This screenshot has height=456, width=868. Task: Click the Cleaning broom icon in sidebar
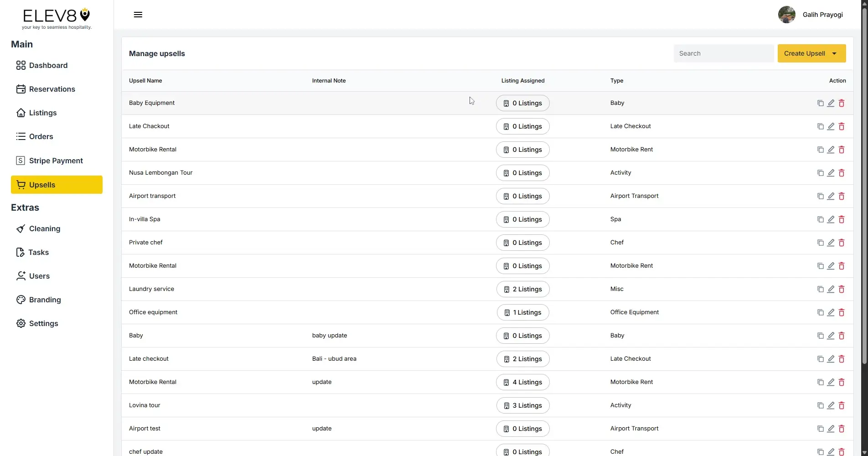point(21,228)
